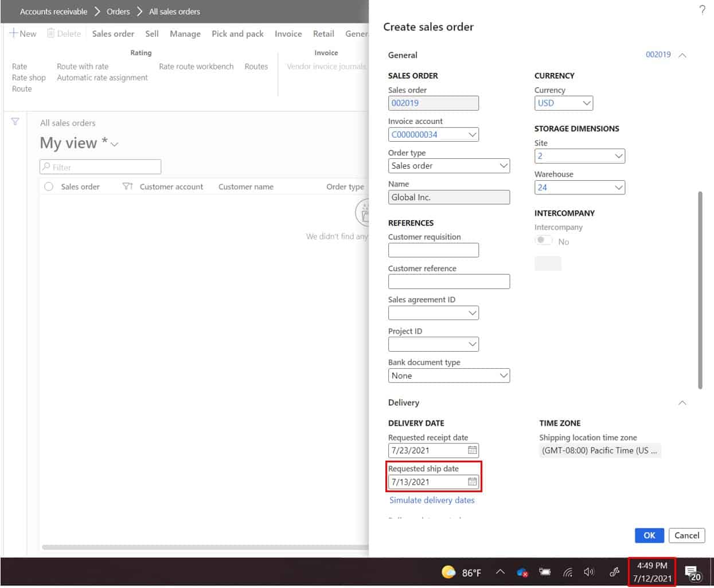This screenshot has width=714, height=588.
Task: Select the Retail tab
Action: 323,34
